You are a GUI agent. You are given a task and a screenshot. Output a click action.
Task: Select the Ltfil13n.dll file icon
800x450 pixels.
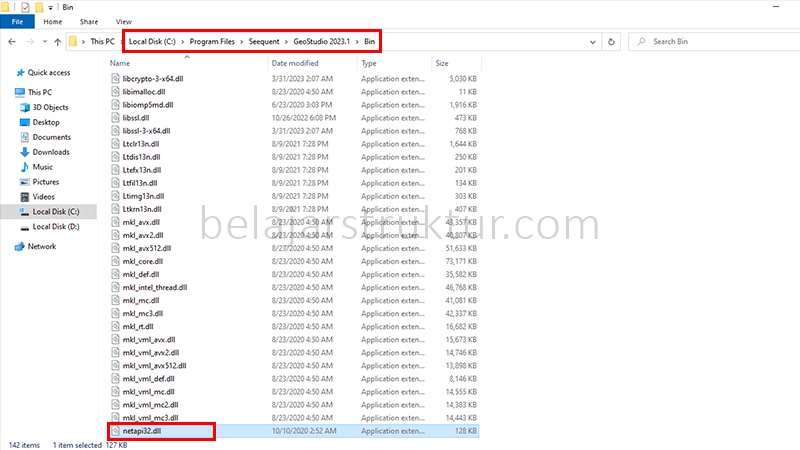coord(115,183)
